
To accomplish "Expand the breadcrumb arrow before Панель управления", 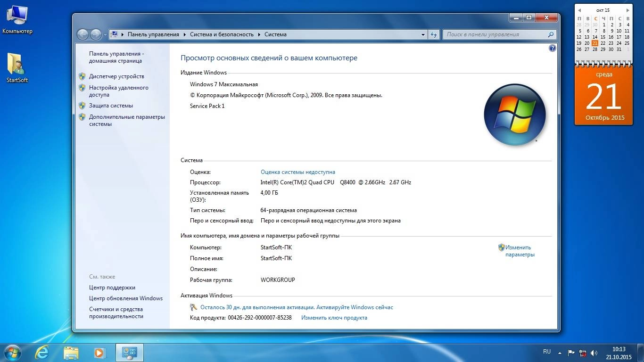I will point(123,34).
